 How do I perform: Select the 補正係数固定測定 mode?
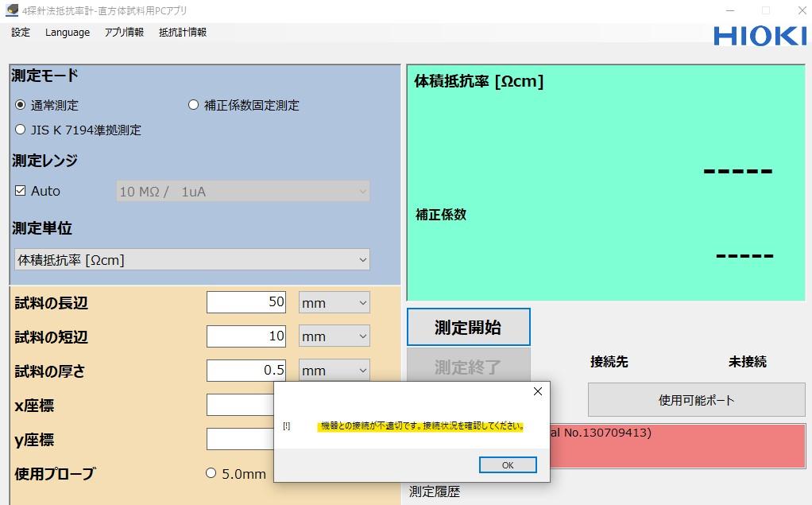click(193, 104)
